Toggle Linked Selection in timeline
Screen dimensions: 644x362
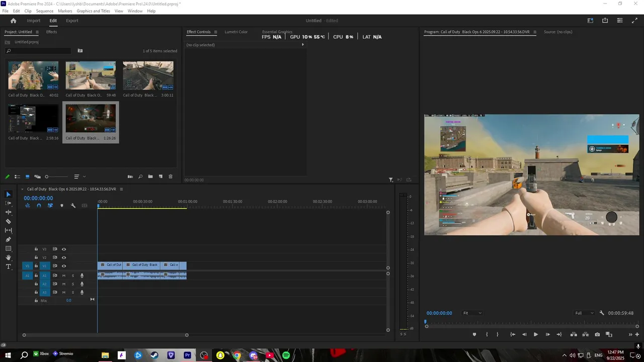coord(50,205)
